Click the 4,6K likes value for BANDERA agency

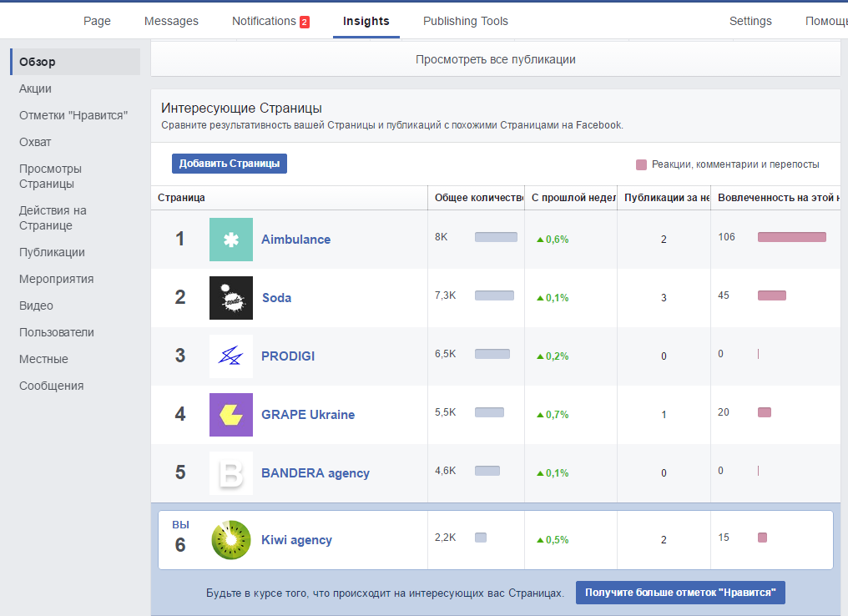tap(445, 471)
